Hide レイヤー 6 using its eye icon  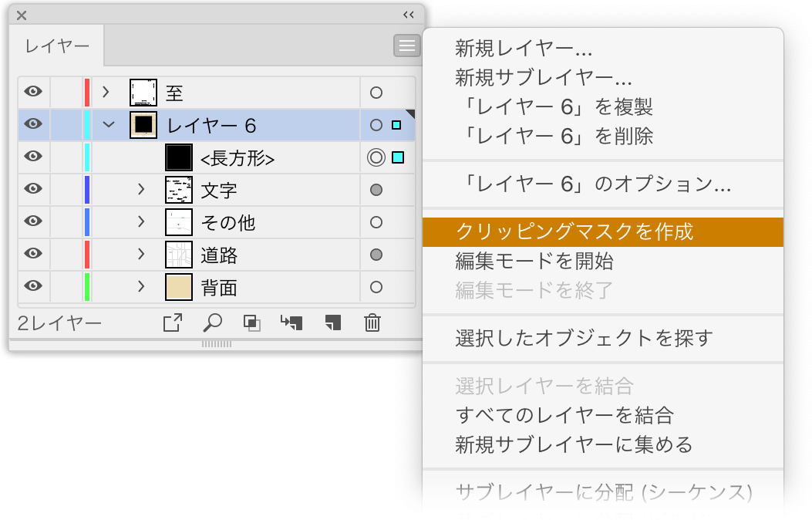point(33,124)
